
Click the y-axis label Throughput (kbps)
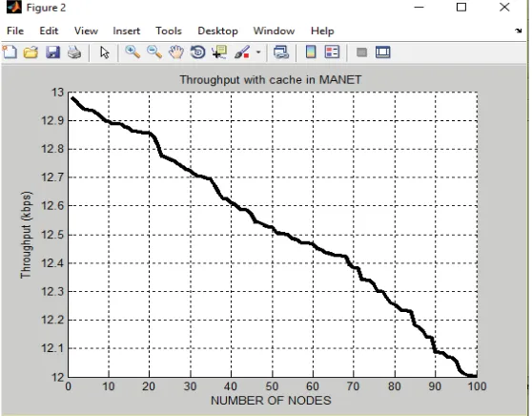click(26, 235)
